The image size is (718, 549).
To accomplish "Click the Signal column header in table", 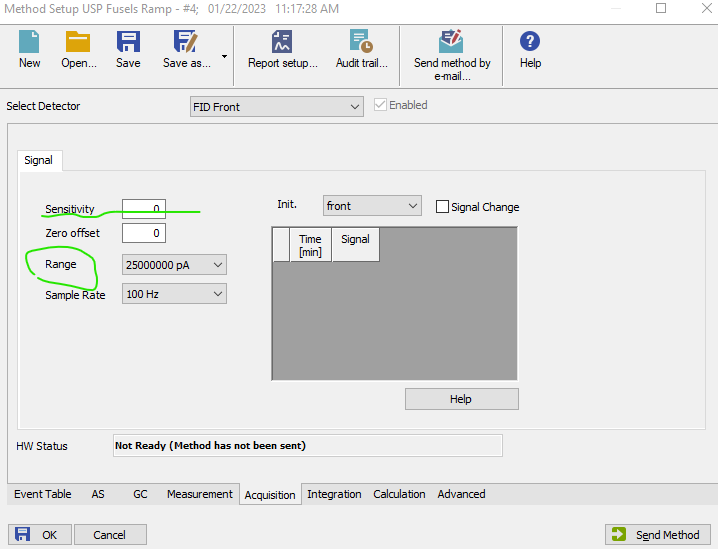I will pyautogui.click(x=355, y=245).
